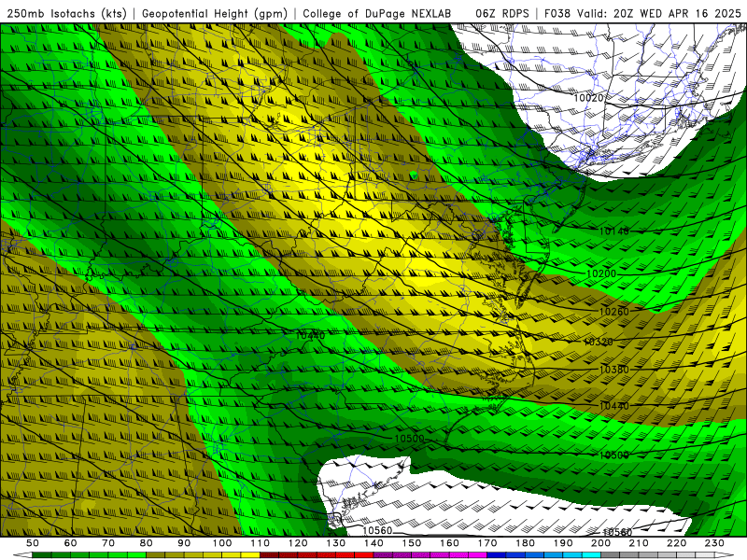
Task: Click the '250mb Isotachs (kts)' title text
Action: (66, 13)
